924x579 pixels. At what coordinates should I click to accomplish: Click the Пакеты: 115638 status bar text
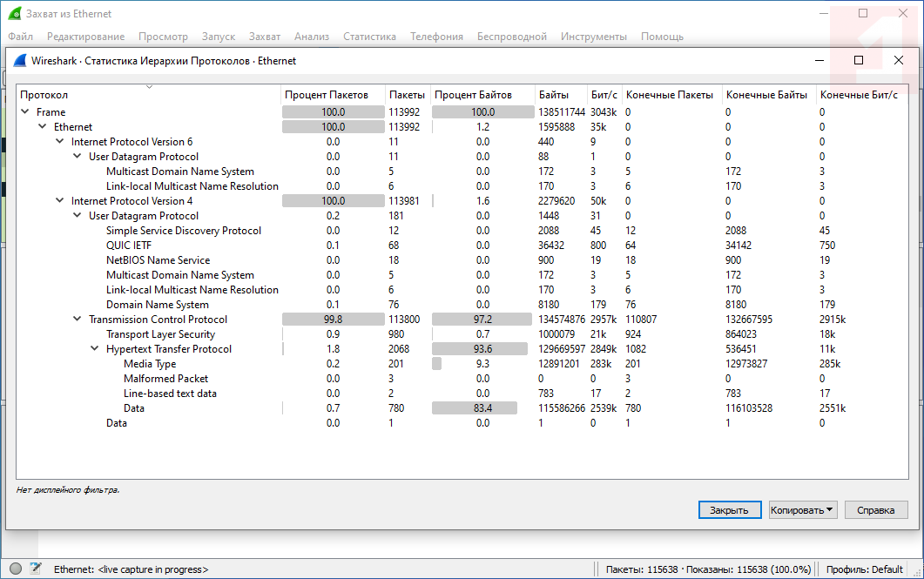642,569
